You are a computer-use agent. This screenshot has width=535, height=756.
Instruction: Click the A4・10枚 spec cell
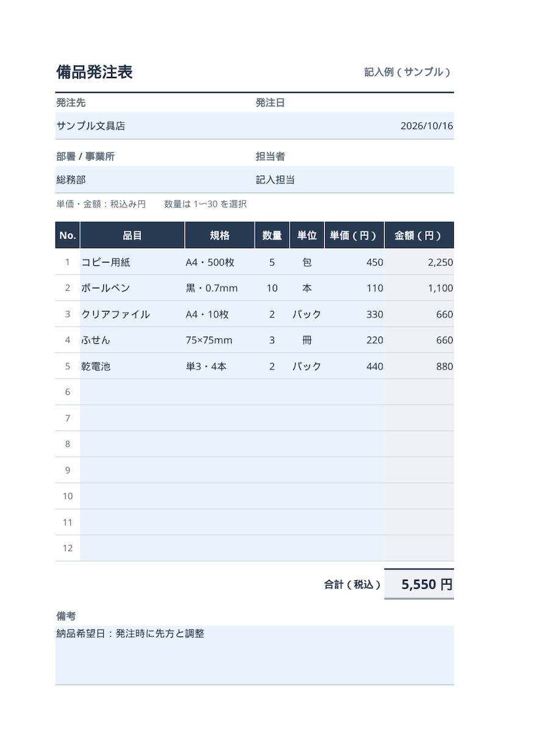pos(220,314)
